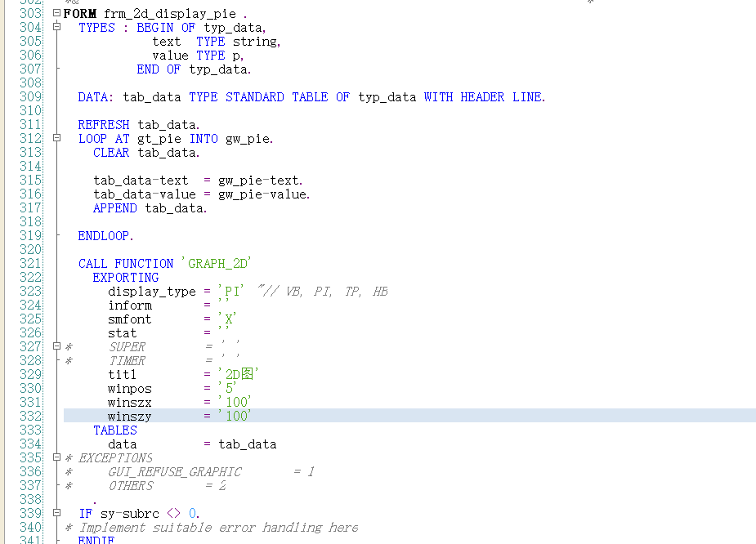Click the <> operator in IF statement
This screenshot has width=756, height=544.
pos(173,513)
